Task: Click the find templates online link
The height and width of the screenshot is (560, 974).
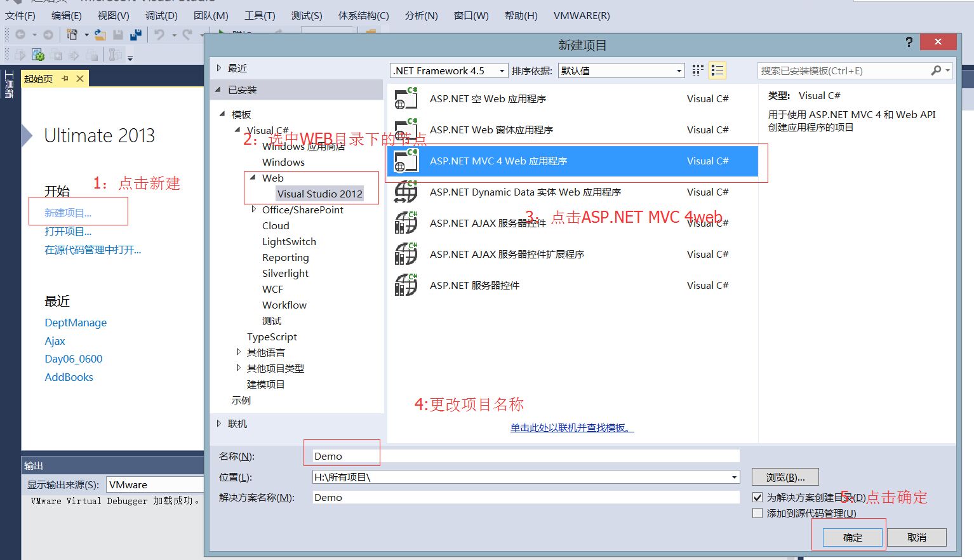Action: tap(572, 428)
